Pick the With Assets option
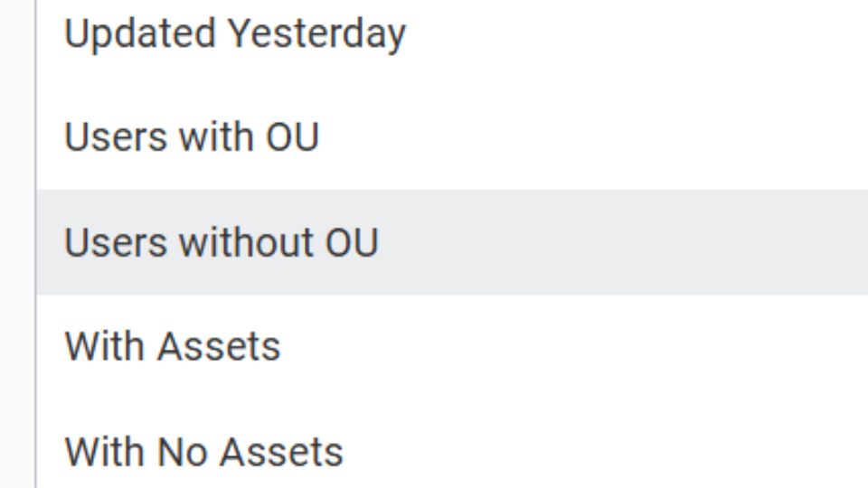 tap(173, 347)
